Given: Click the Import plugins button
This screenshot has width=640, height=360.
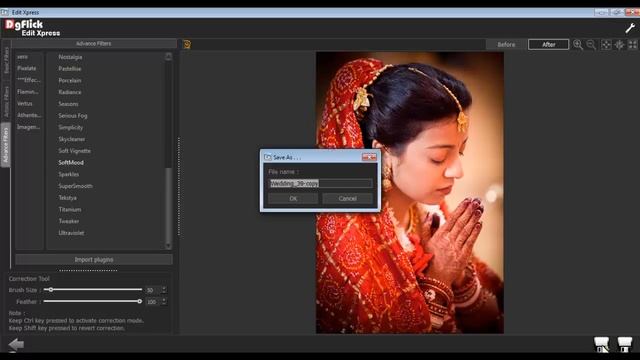Looking at the screenshot, I should pos(94,260).
